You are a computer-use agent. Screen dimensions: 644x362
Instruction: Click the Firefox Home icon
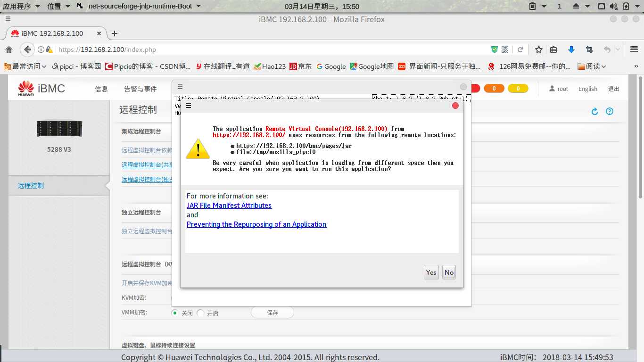point(9,49)
